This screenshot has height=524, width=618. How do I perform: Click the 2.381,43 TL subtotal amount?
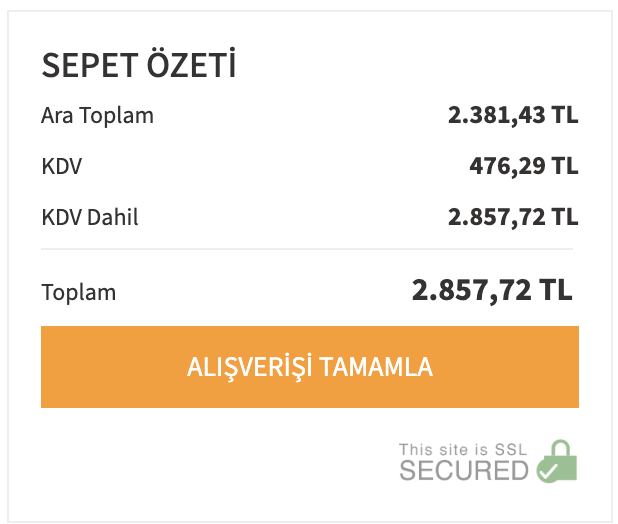pyautogui.click(x=513, y=115)
